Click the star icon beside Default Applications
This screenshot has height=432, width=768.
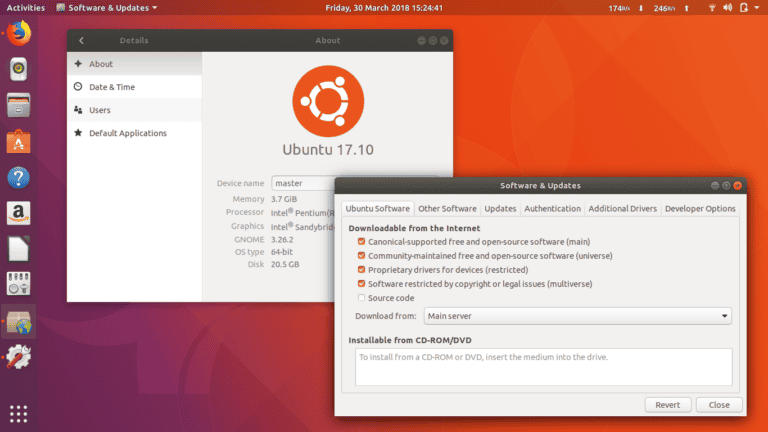[78, 133]
